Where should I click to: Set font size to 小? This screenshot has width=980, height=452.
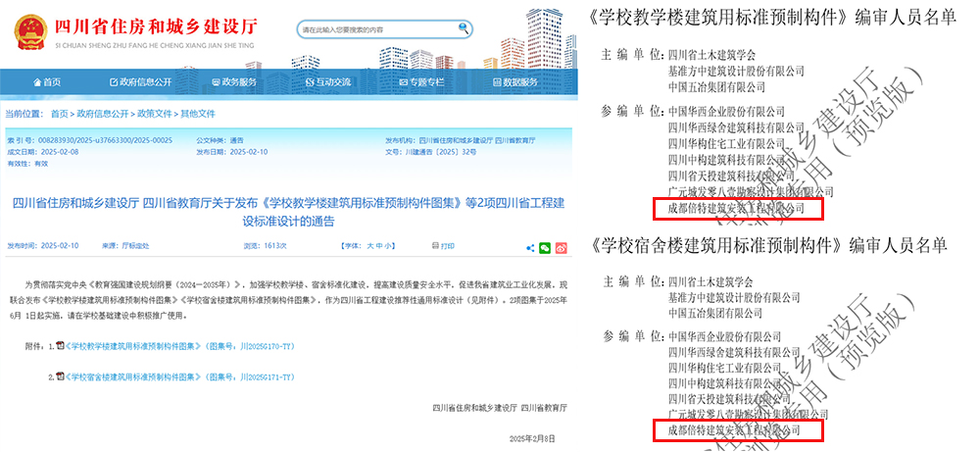[389, 246]
